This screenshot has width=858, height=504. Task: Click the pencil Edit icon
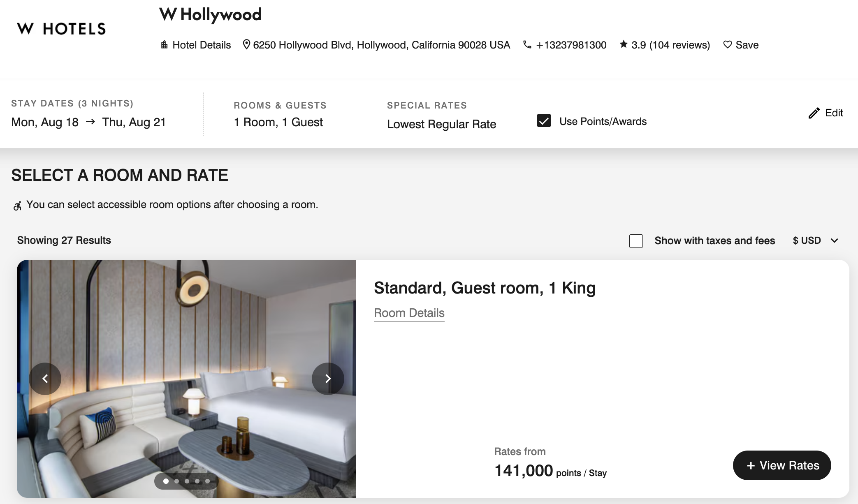pyautogui.click(x=814, y=113)
